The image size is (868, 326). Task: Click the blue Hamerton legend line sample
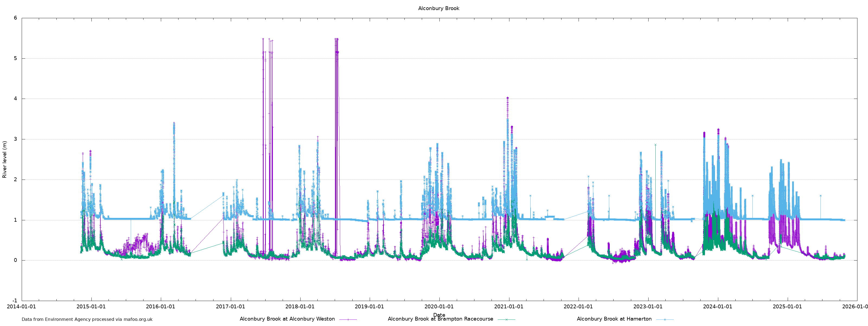point(665,319)
